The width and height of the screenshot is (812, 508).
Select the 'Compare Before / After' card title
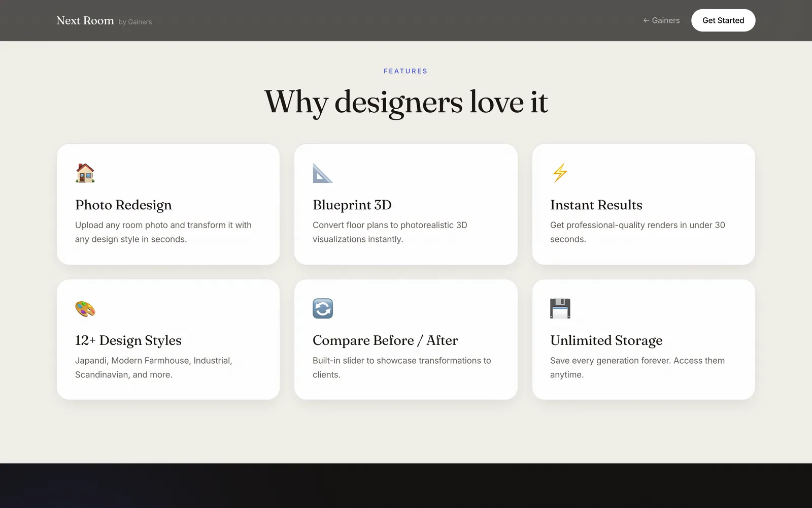click(385, 340)
